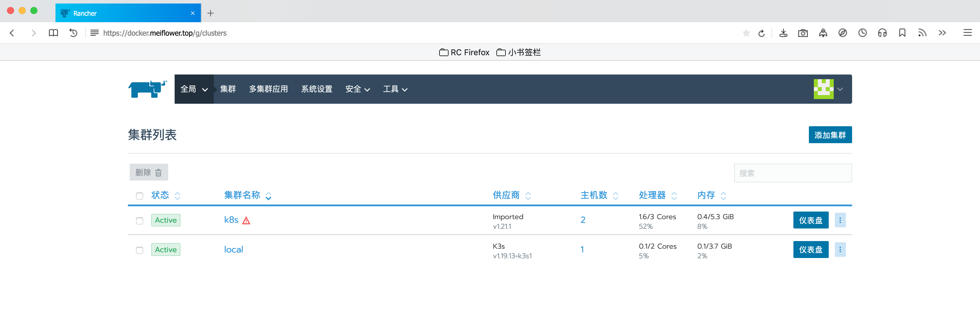Screen dimensions: 980x329
Task: Open actions menu for k8s cluster
Action: 840,220
